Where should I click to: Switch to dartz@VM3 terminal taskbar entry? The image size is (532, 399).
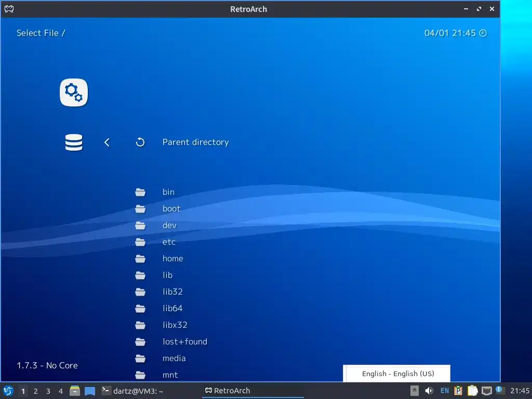coord(132,391)
